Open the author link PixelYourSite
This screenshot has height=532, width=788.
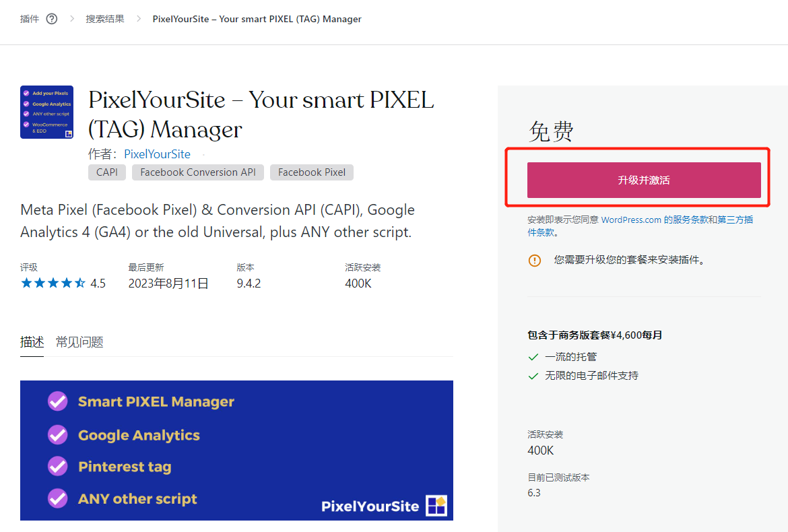(157, 154)
